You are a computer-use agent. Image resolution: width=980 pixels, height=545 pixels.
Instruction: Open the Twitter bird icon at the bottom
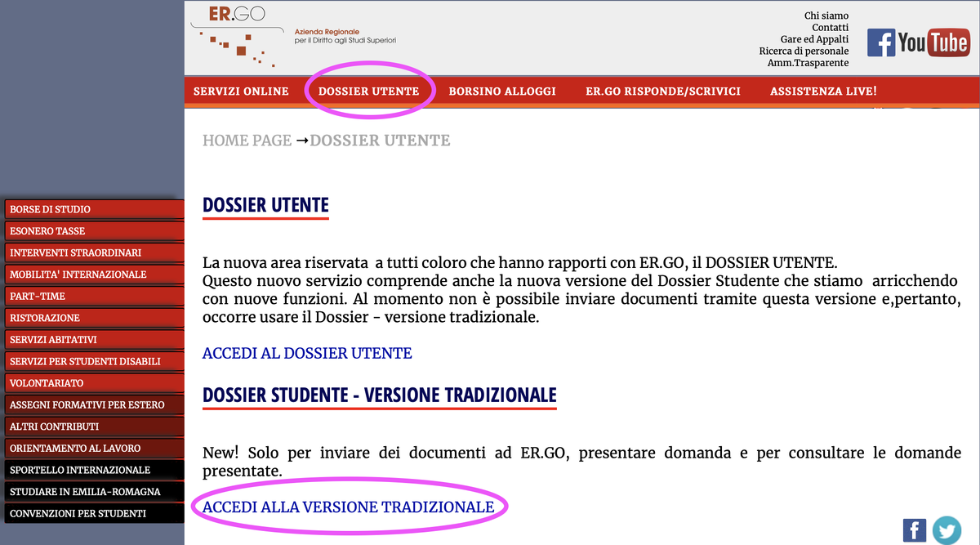pyautogui.click(x=947, y=530)
